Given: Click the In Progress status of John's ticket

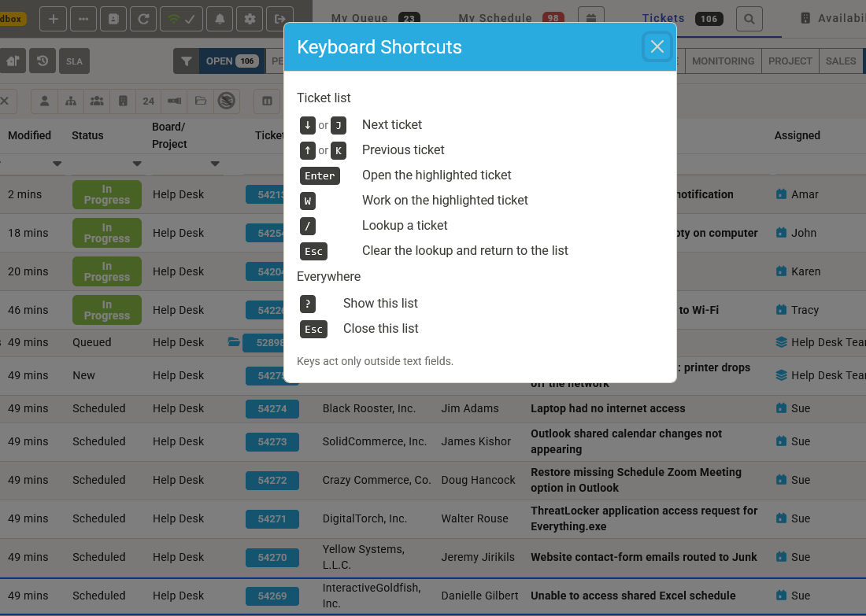Looking at the screenshot, I should (x=106, y=233).
